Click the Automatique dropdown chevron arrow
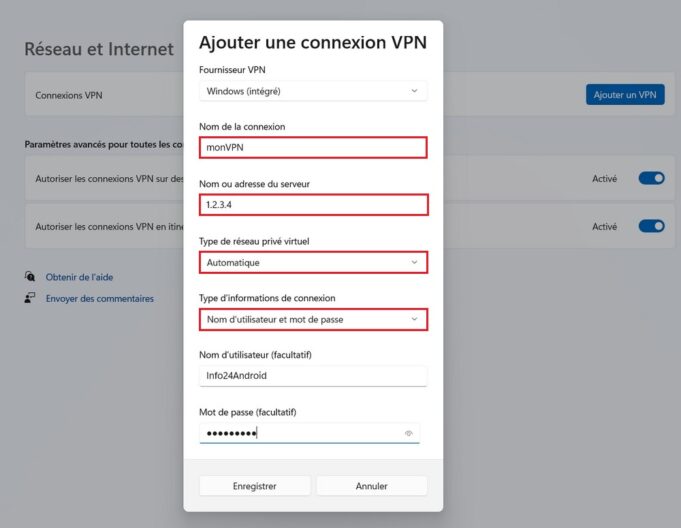 [x=414, y=262]
